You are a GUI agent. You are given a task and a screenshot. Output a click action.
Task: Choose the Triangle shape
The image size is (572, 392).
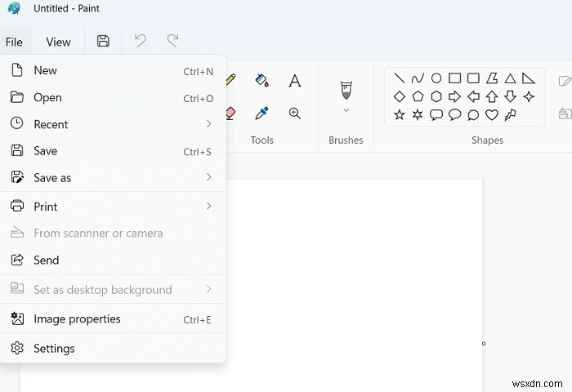[511, 78]
